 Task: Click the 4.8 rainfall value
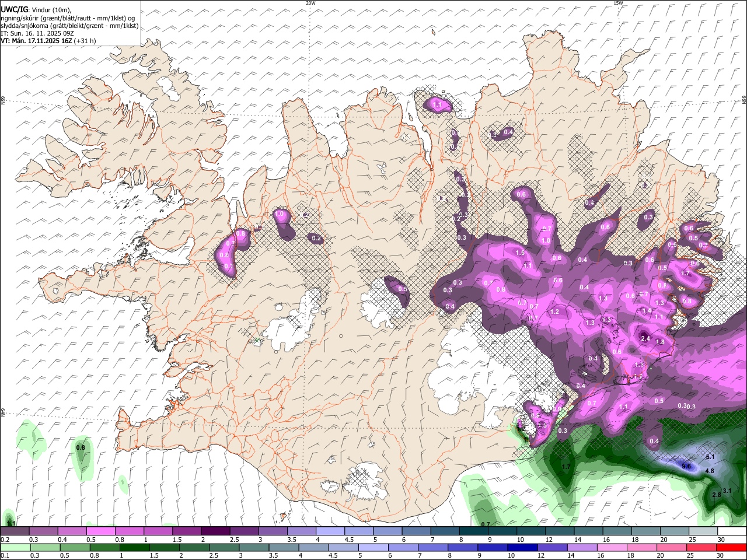pos(710,471)
